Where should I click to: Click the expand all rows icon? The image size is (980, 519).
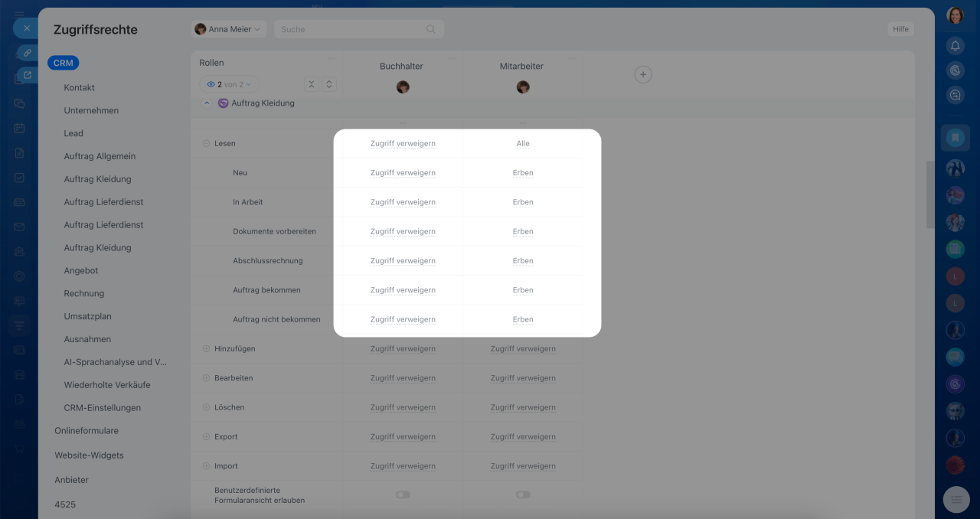coord(328,84)
